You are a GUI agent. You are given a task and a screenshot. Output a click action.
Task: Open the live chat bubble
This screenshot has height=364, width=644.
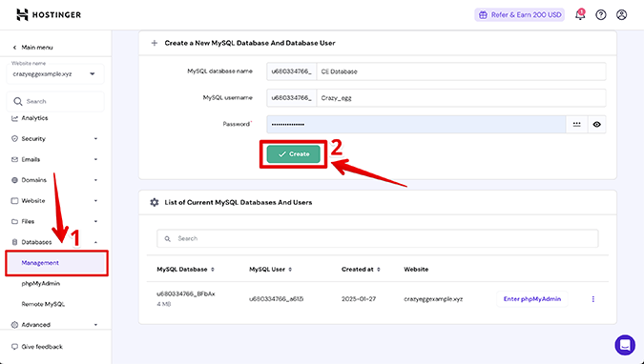[625, 345]
